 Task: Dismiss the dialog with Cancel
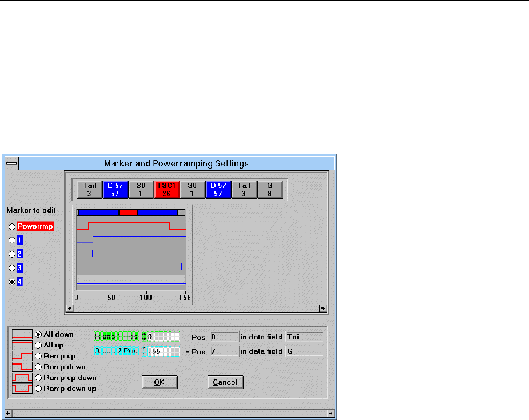pyautogui.click(x=225, y=382)
